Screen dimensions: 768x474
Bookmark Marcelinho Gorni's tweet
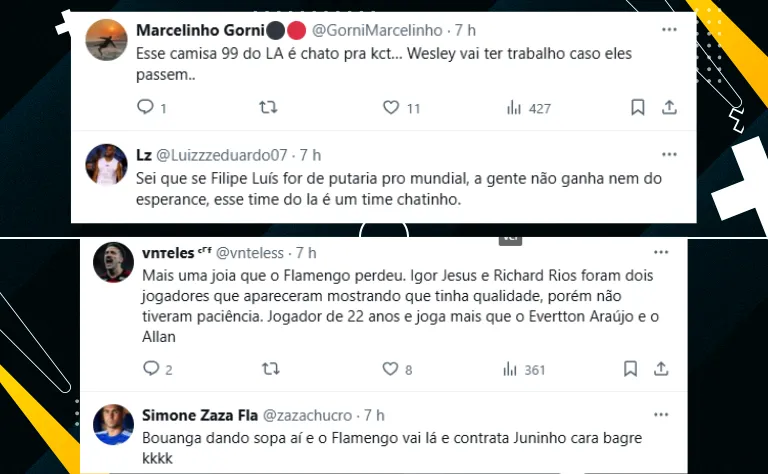(x=637, y=107)
